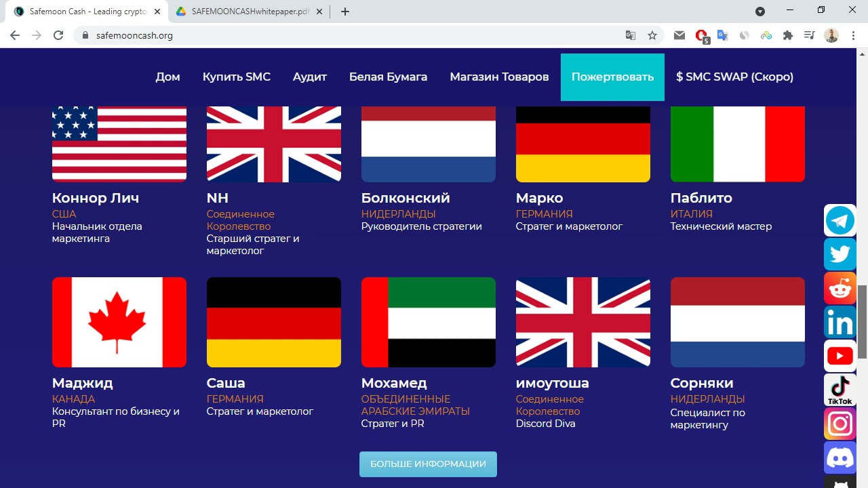The width and height of the screenshot is (868, 488).
Task: Open the Chrome profile avatar
Action: click(831, 35)
